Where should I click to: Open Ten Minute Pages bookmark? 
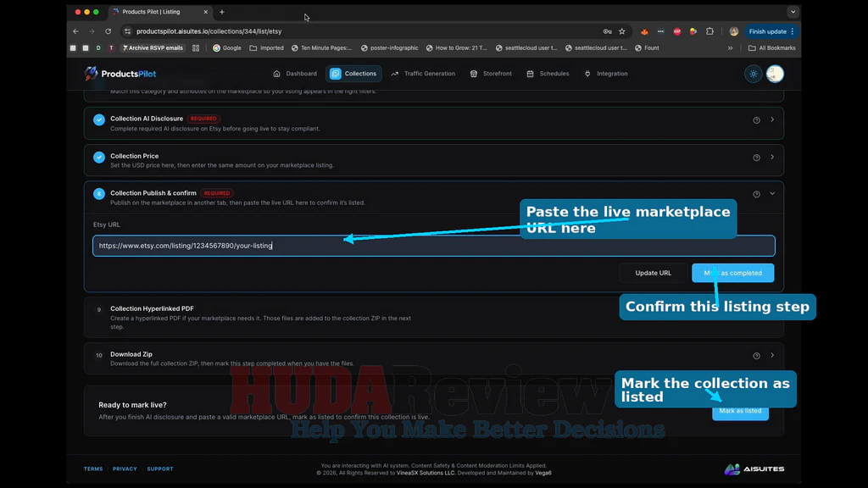[x=321, y=48]
